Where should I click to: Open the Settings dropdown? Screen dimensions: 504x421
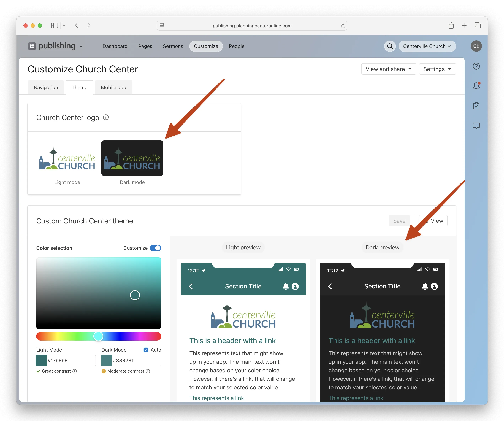coord(437,69)
